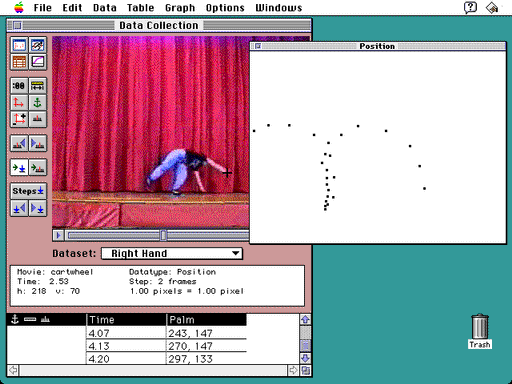Click the movie play button
Screen dimensions: 512x384
(58, 235)
